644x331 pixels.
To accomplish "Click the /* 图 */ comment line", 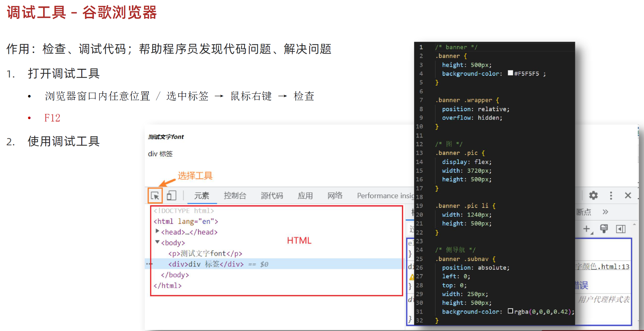I will point(449,144).
